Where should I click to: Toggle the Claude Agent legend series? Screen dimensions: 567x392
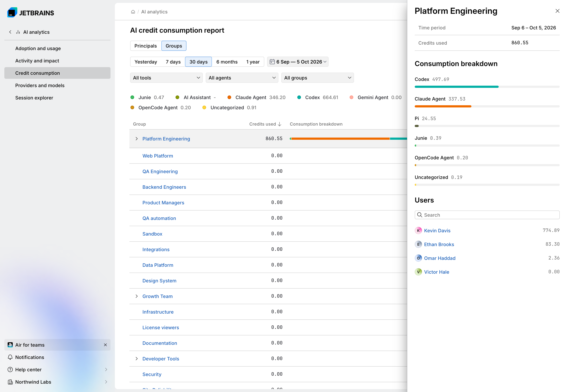point(256,97)
